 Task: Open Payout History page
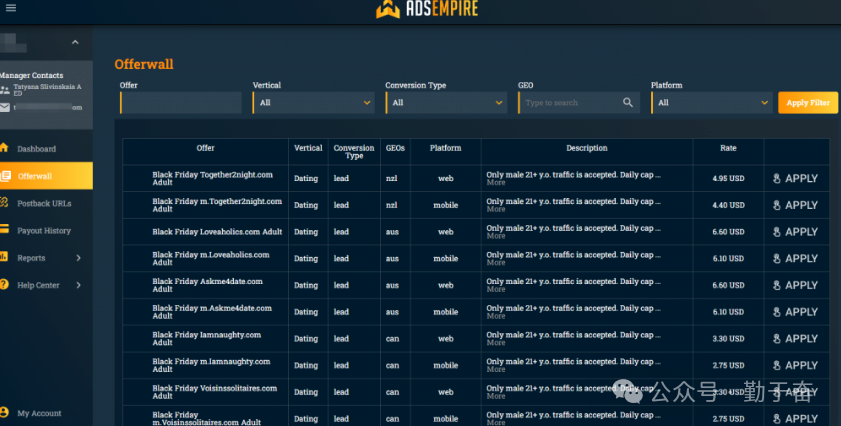[46, 231]
